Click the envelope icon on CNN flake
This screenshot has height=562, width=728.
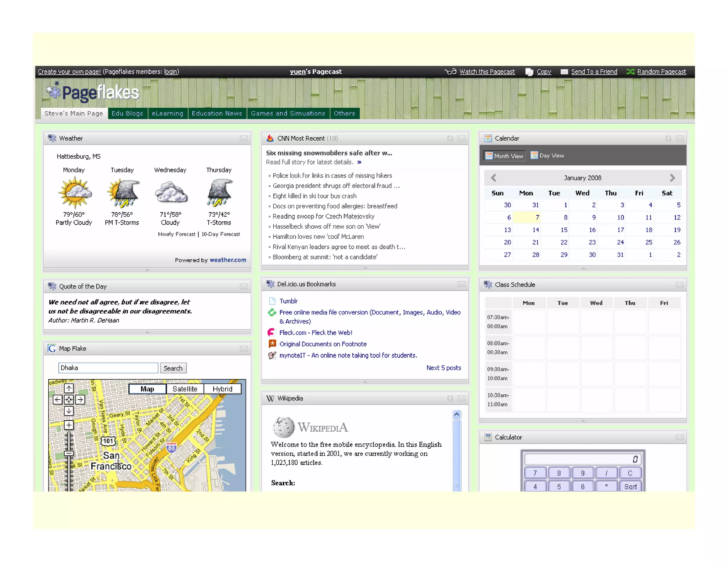pyautogui.click(x=461, y=138)
